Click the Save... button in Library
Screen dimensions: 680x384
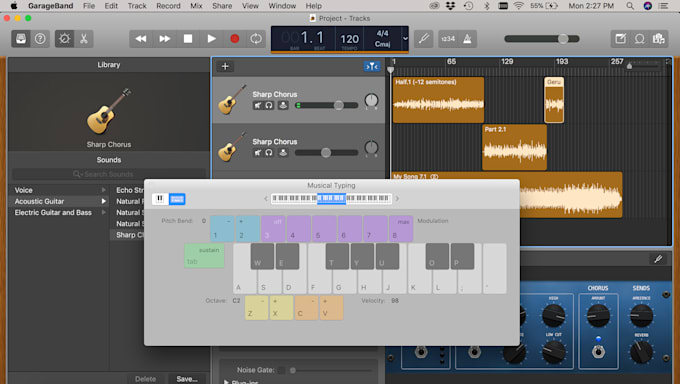pos(187,379)
